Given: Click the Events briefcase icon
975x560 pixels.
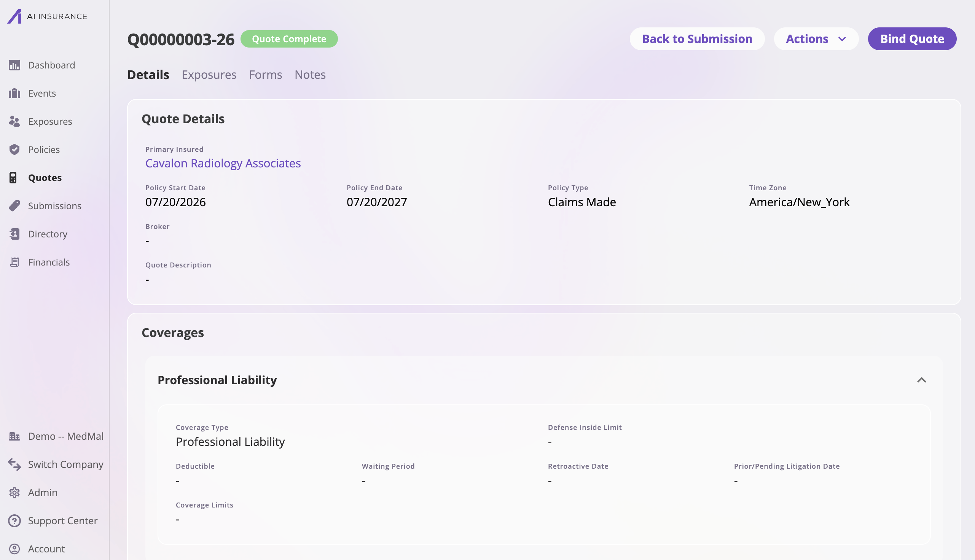Looking at the screenshot, I should [x=14, y=93].
